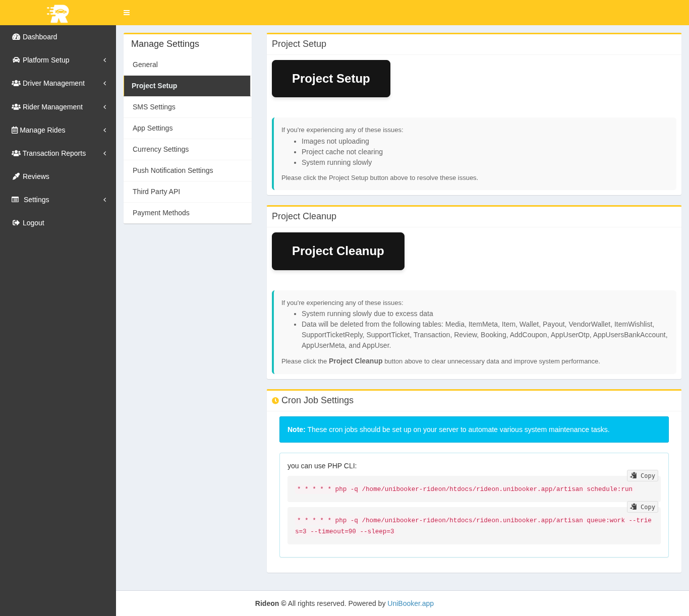
Task: Select Payment Methods in Manage Settings
Action: (x=161, y=213)
